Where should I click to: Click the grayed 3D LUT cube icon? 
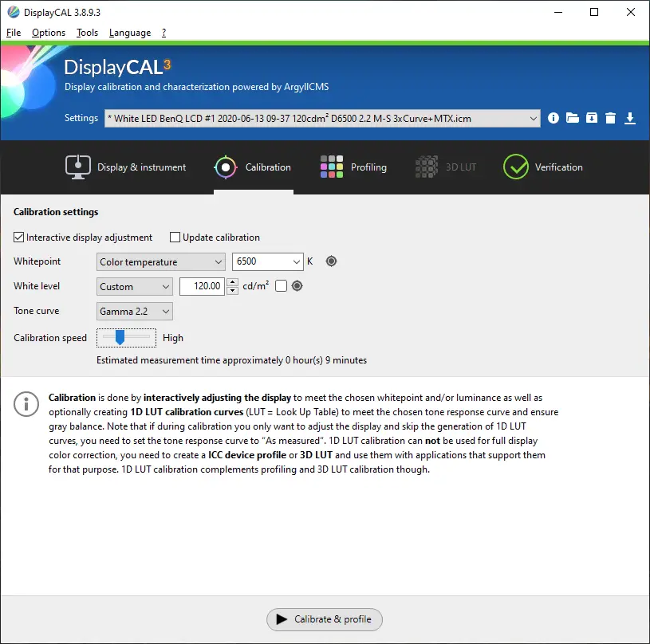(427, 167)
